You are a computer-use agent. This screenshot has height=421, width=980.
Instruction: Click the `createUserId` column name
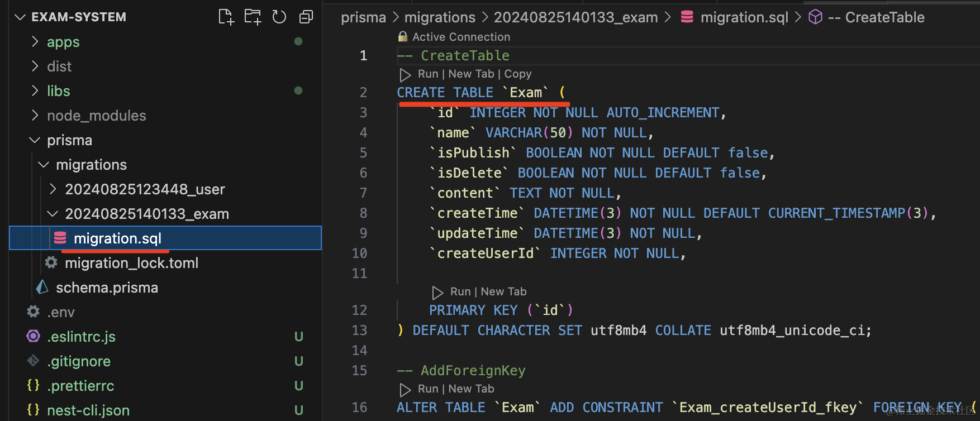[x=486, y=253]
